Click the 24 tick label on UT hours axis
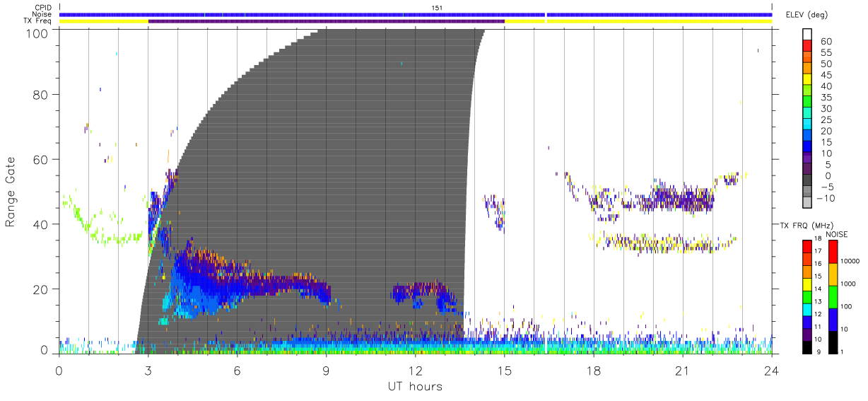 pos(772,370)
